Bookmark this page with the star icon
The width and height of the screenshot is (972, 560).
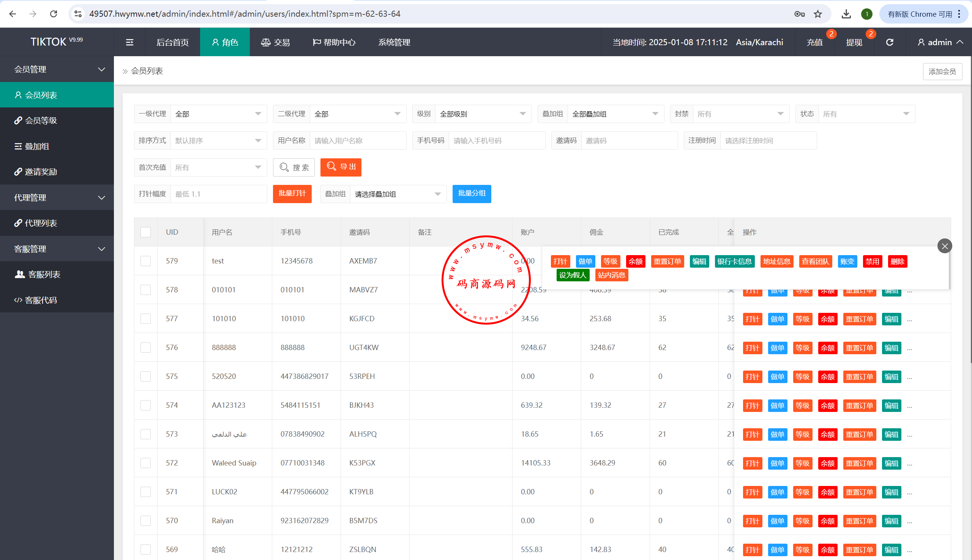[818, 14]
